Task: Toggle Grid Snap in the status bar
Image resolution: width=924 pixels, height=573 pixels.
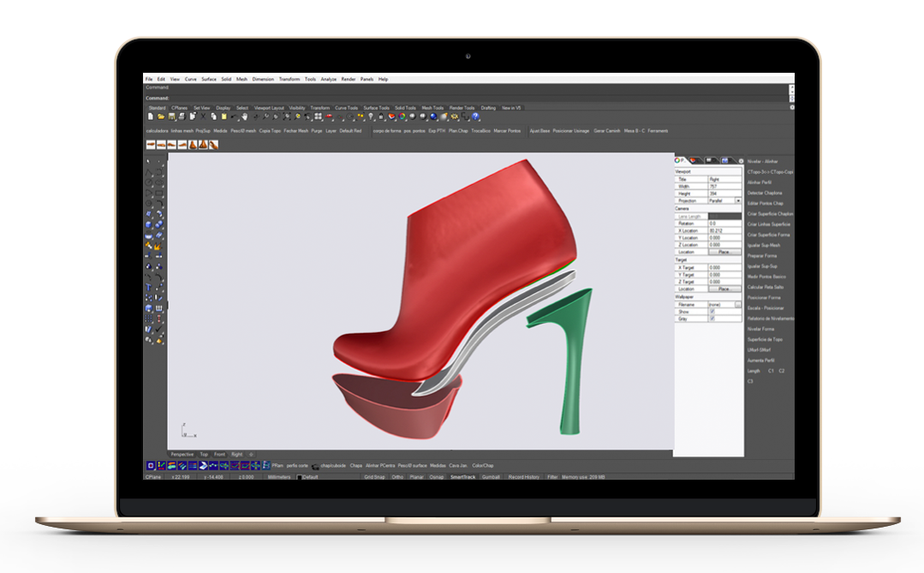Action: pyautogui.click(x=374, y=477)
